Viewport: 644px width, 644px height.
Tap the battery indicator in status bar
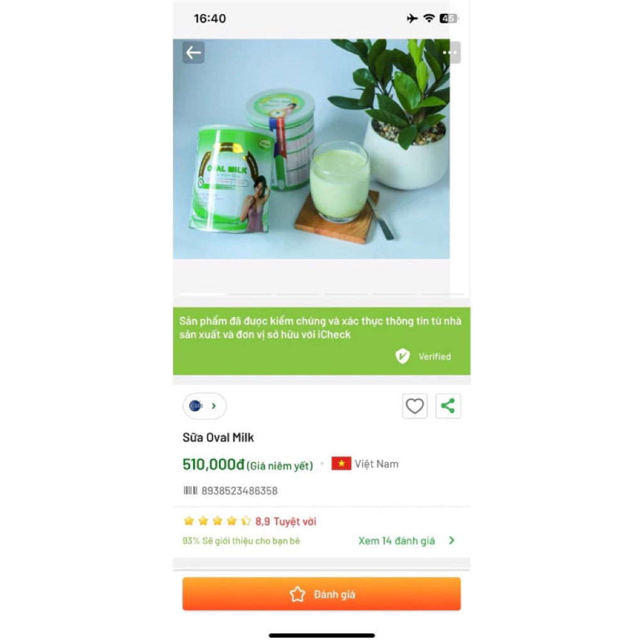tap(448, 18)
